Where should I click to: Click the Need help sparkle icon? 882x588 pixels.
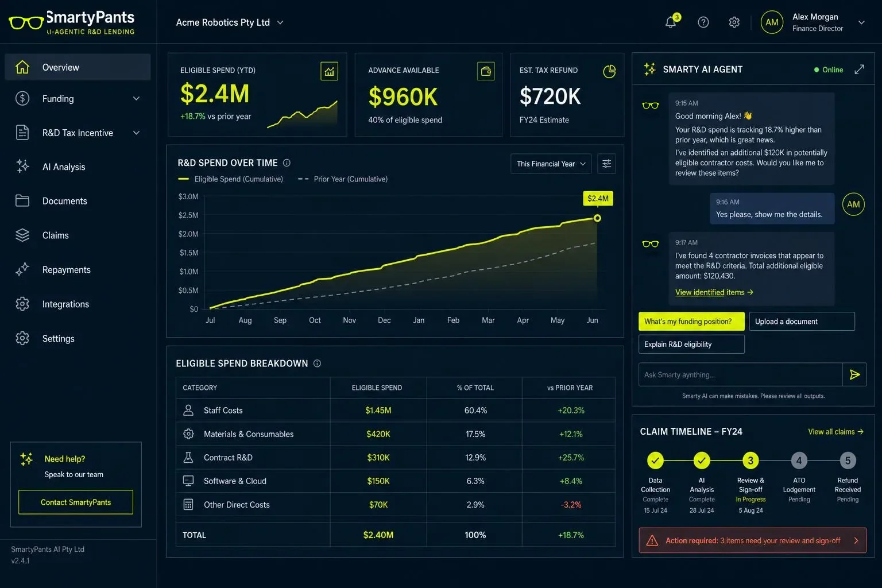(26, 459)
